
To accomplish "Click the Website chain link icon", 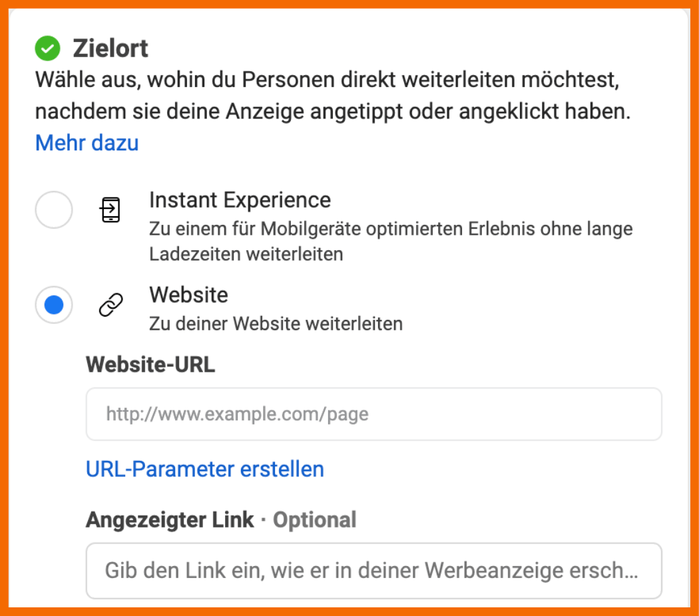I will [110, 304].
